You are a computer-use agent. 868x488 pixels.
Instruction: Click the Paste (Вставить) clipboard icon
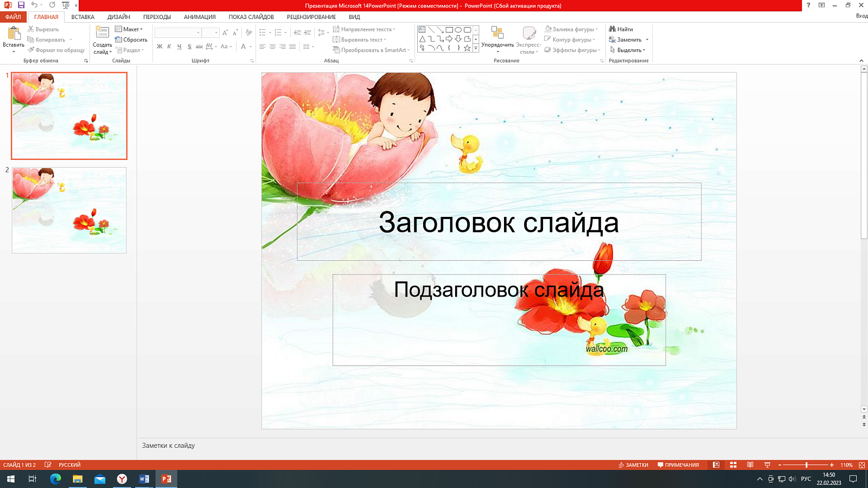click(x=14, y=34)
